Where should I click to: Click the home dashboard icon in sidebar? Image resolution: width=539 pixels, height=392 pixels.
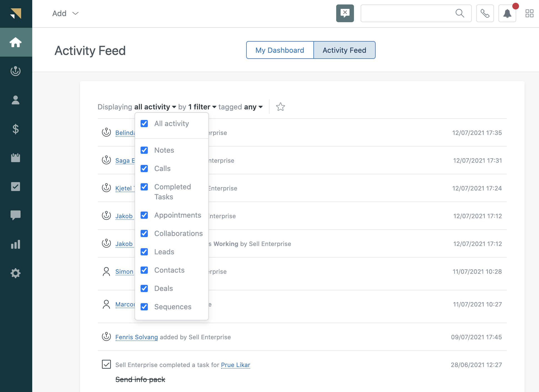click(16, 42)
